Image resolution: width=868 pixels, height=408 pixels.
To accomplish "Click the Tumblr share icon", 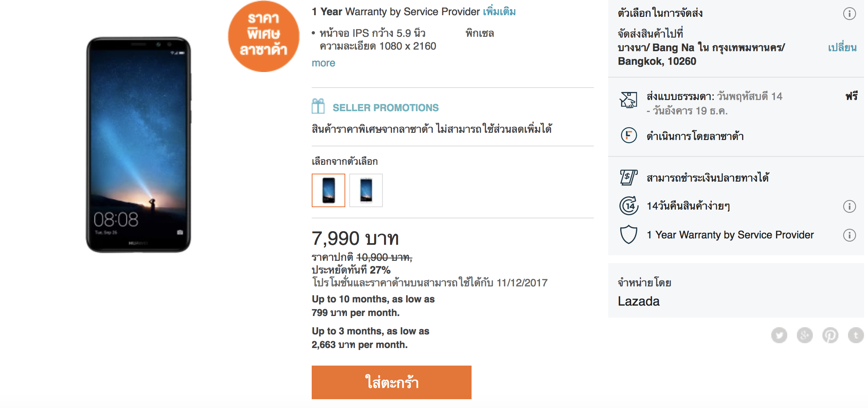I will [856, 335].
